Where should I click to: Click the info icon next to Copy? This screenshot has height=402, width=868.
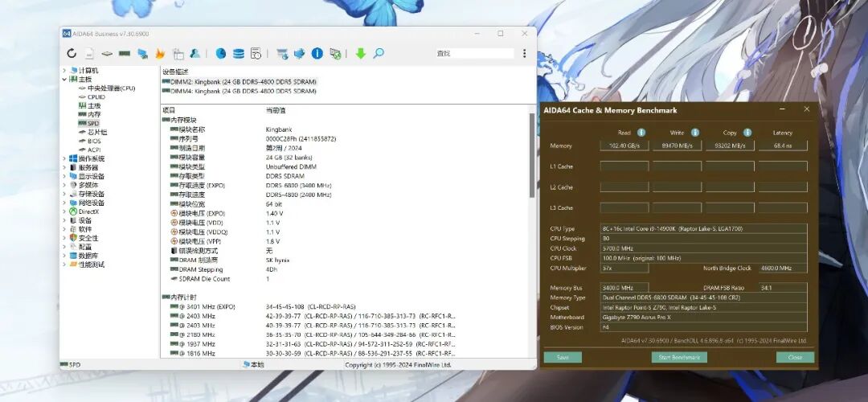click(747, 133)
